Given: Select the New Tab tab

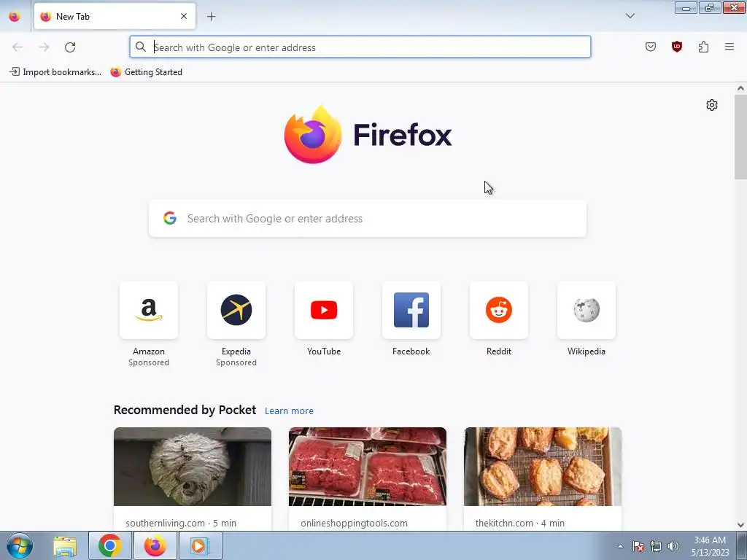Looking at the screenshot, I should (115, 16).
